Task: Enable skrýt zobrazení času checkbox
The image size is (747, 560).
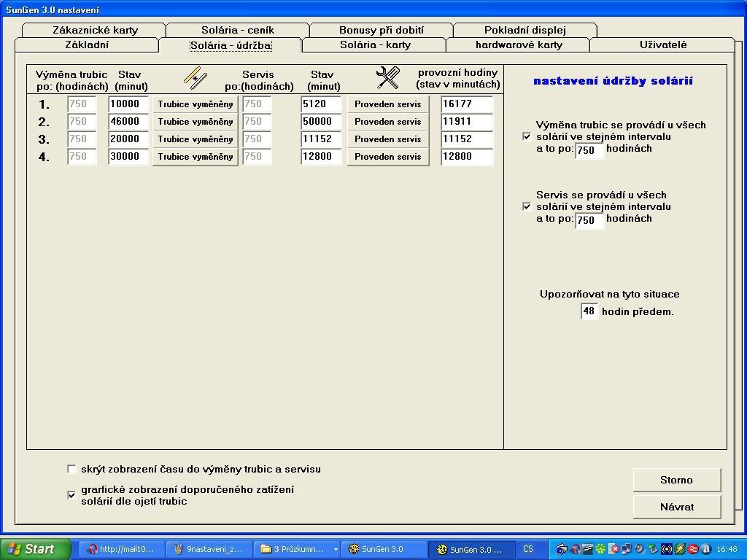Action: click(x=71, y=470)
